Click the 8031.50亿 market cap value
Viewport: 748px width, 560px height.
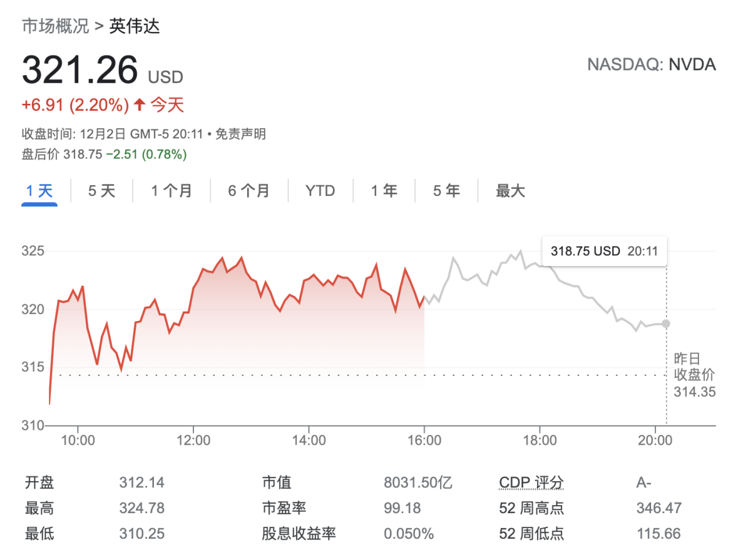coord(418,483)
